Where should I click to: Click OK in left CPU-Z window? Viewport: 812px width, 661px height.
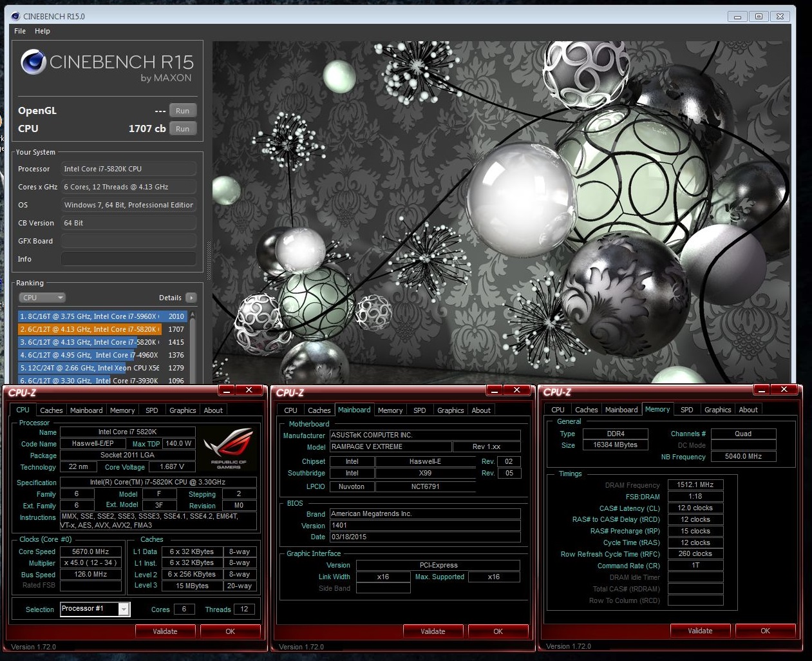(x=231, y=631)
